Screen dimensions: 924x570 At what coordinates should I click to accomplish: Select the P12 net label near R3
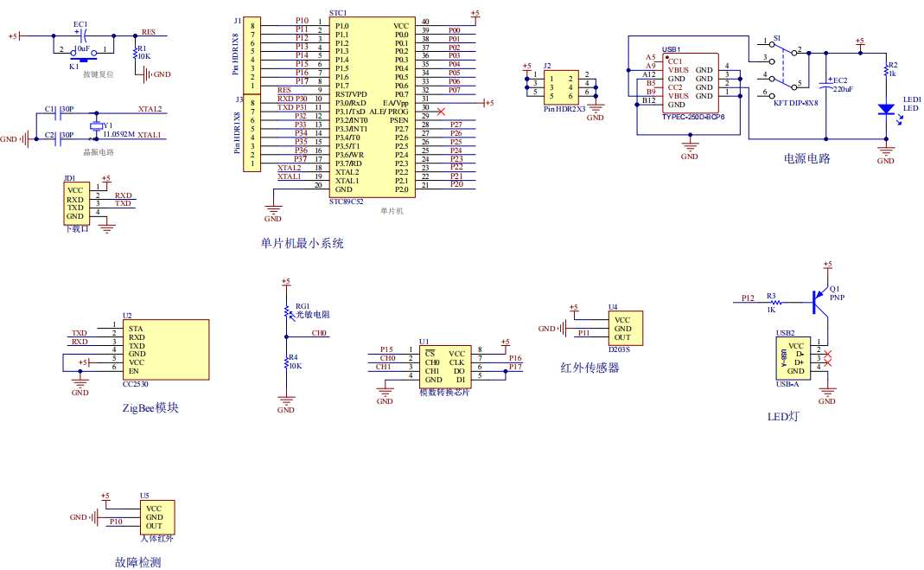click(748, 298)
